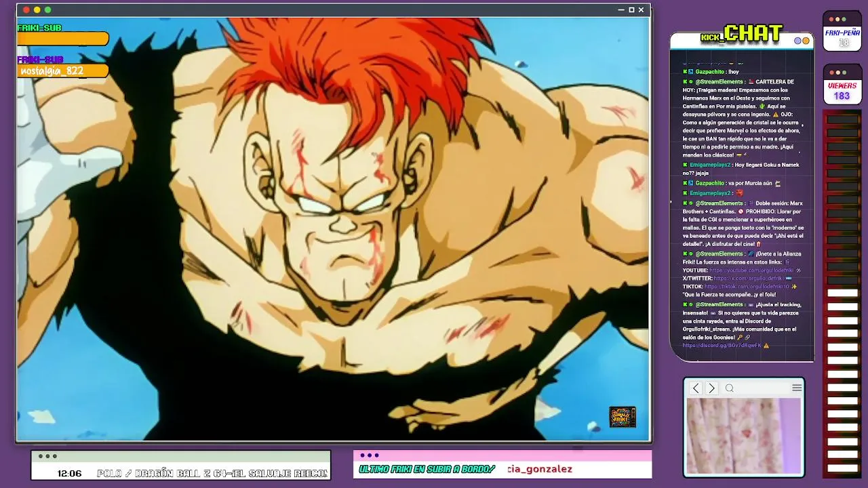Click the username Gazpachito on the 'va por Murcia aún' message
Viewport: 868px width, 488px height.
point(709,184)
